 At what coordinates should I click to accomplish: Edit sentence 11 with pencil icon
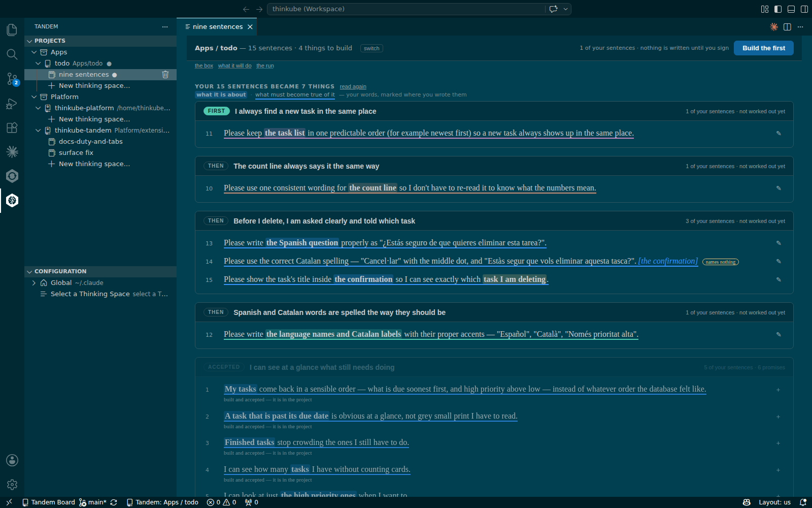779,133
